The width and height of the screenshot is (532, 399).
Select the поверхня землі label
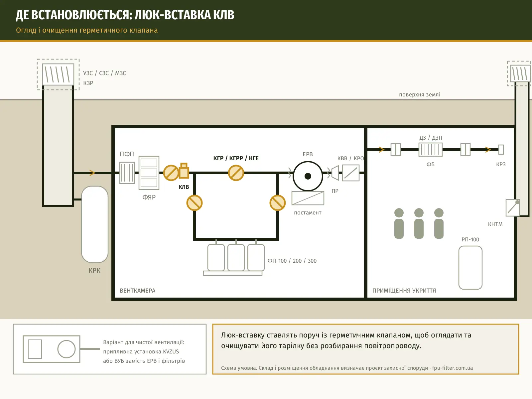tap(420, 95)
